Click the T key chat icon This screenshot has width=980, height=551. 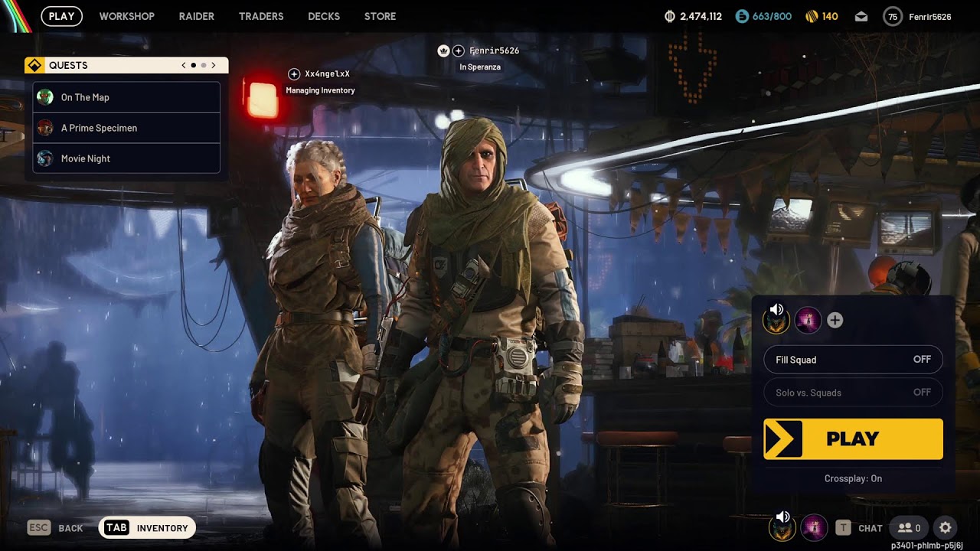[843, 527]
